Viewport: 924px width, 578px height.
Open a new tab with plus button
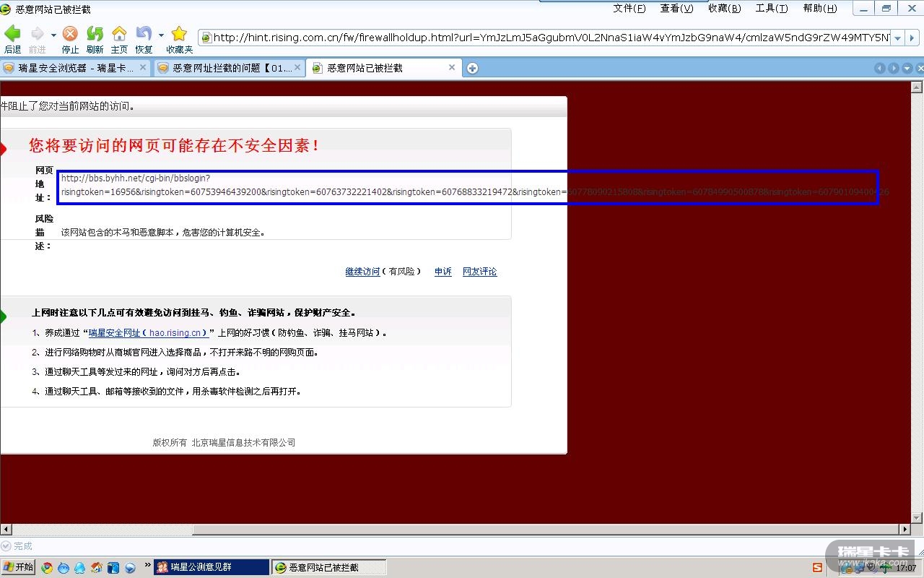(x=472, y=68)
